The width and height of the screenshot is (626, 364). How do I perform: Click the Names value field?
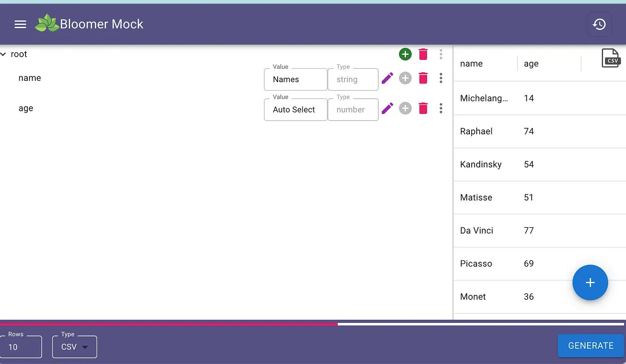pos(296,79)
